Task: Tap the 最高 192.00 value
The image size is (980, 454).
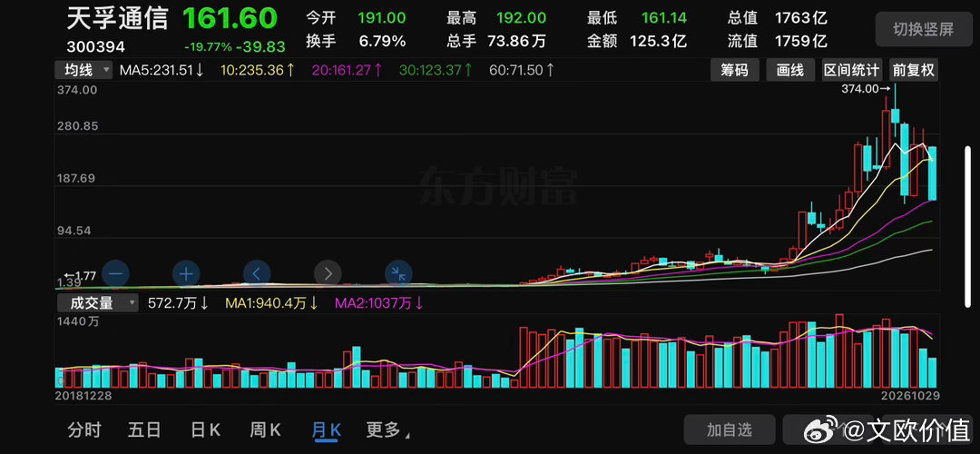Action: pyautogui.click(x=496, y=19)
